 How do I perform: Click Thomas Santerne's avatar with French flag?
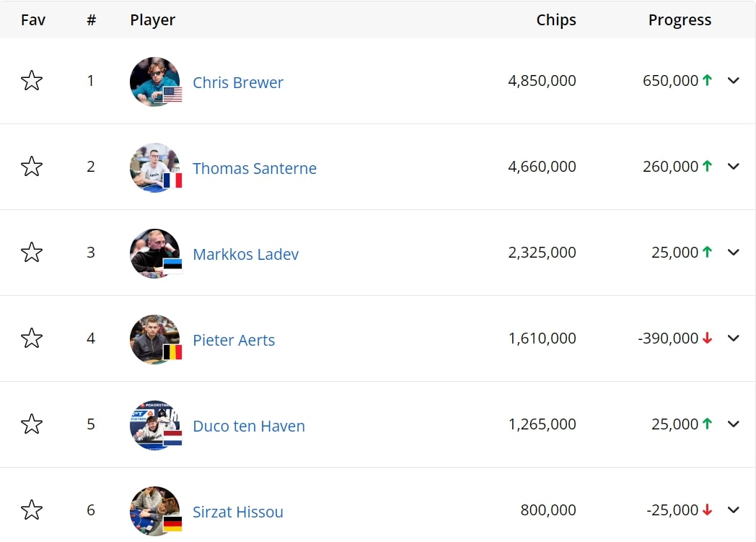click(x=155, y=167)
